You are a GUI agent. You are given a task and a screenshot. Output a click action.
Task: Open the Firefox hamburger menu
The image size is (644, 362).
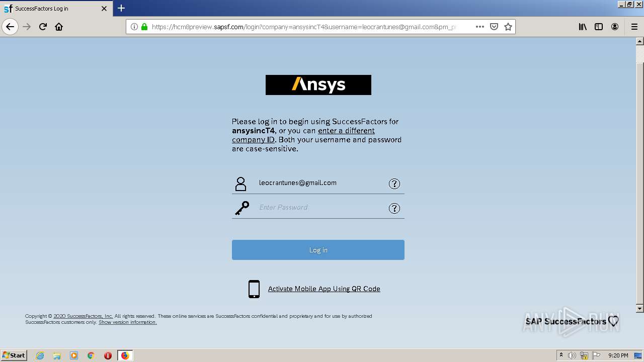pos(634,27)
